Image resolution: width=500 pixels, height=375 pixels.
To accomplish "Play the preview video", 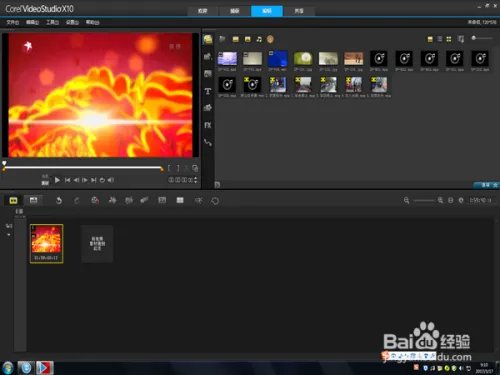I will point(57,180).
